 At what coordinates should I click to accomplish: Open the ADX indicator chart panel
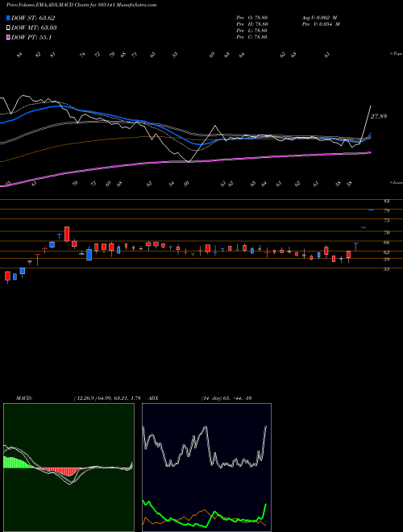point(206,468)
